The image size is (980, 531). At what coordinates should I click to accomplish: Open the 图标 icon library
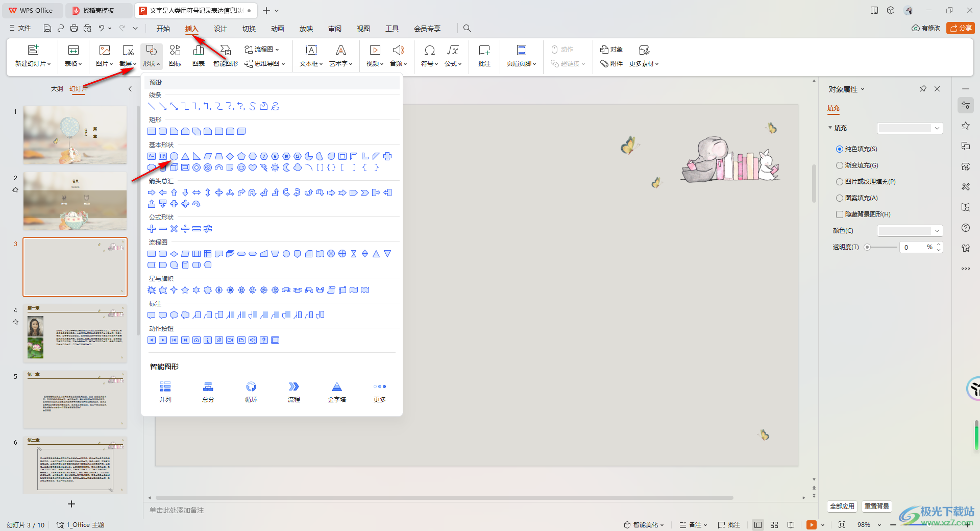click(x=175, y=56)
